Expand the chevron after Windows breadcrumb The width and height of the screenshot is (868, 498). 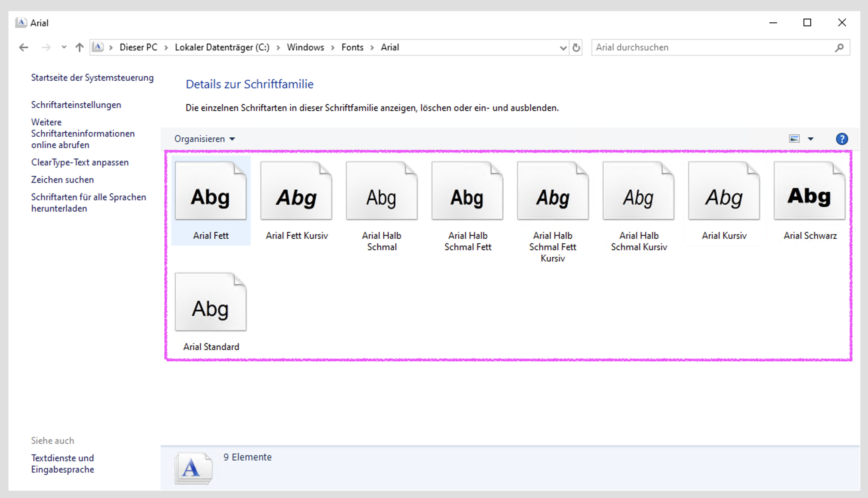pyautogui.click(x=333, y=48)
